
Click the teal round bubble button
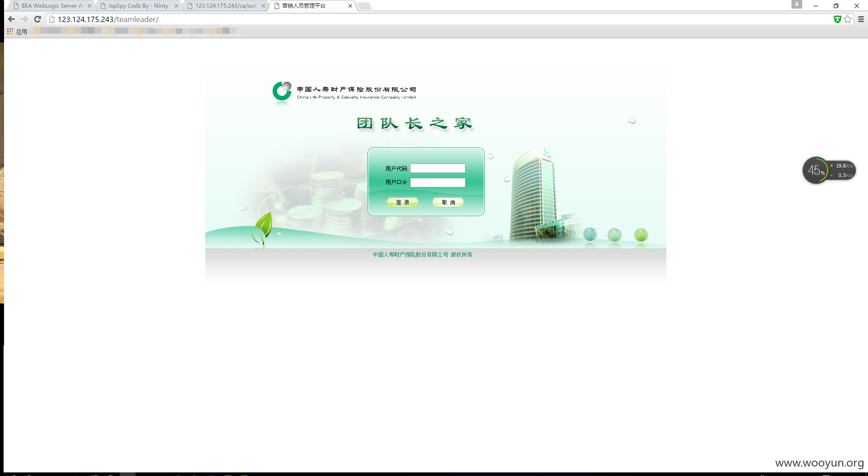pos(590,235)
